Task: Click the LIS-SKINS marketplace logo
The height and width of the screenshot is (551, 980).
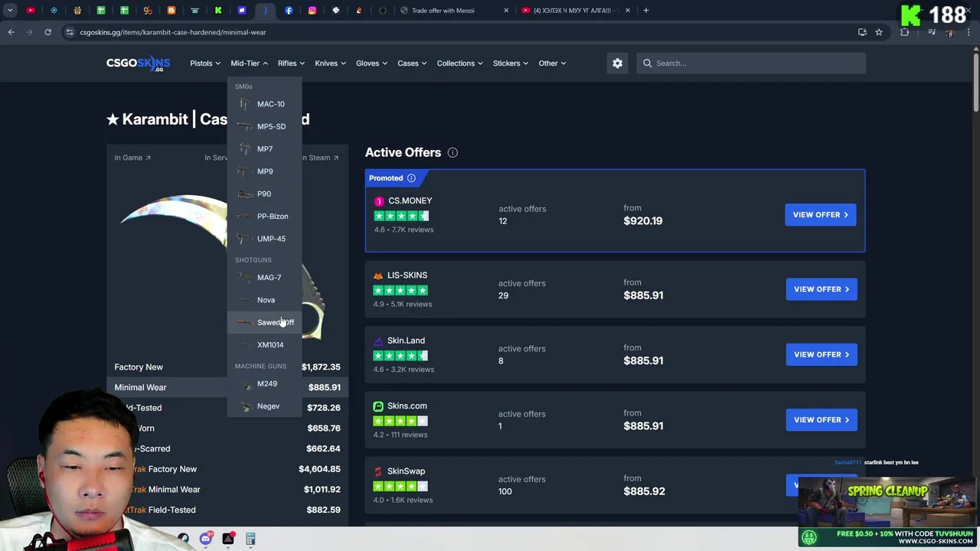Action: (378, 275)
